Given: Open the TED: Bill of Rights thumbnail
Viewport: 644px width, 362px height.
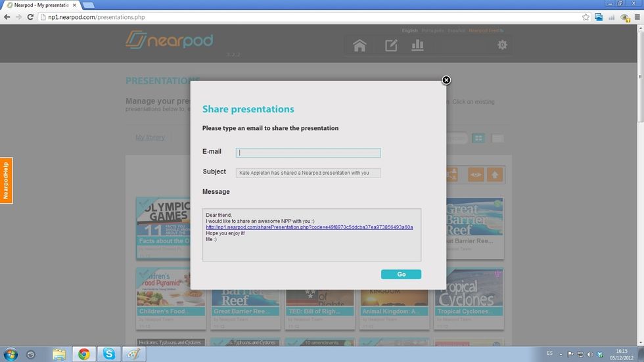Looking at the screenshot, I should pyautogui.click(x=320, y=310).
